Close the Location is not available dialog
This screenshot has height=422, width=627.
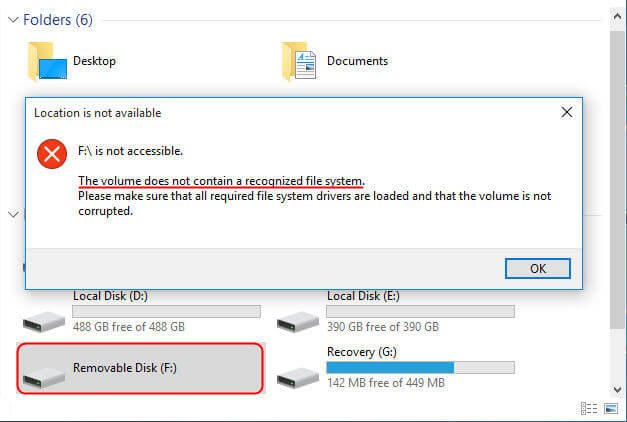(566, 112)
